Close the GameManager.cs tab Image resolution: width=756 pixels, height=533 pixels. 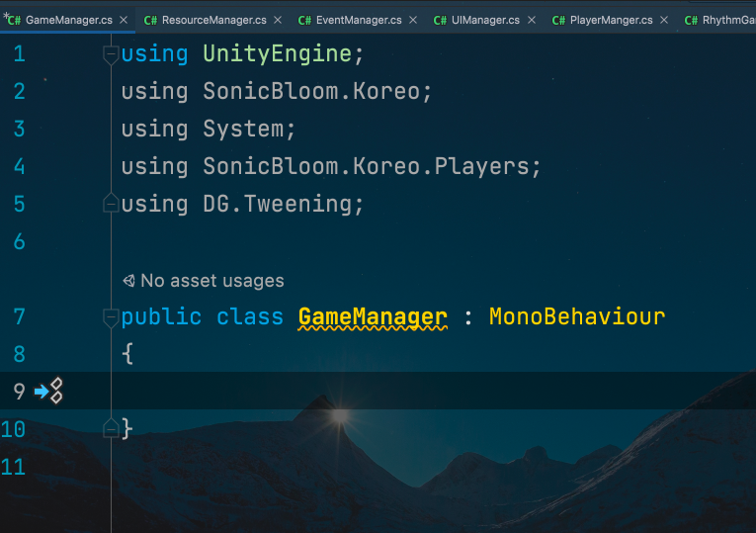coord(124,20)
